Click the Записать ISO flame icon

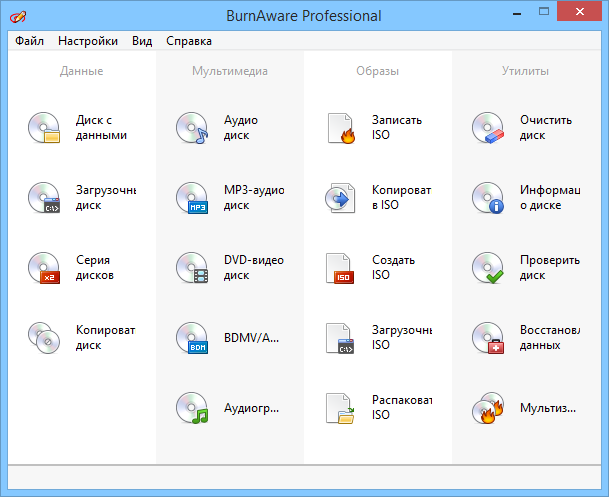pos(341,128)
